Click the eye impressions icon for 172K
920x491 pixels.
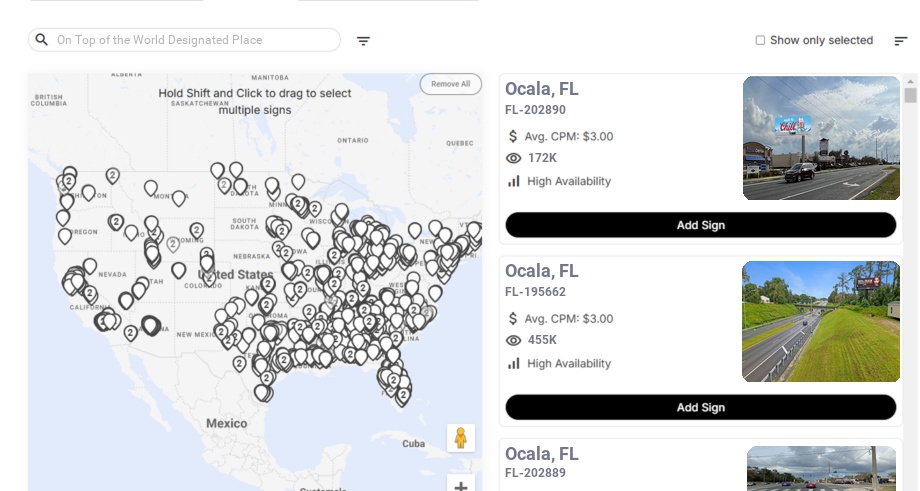pos(514,158)
